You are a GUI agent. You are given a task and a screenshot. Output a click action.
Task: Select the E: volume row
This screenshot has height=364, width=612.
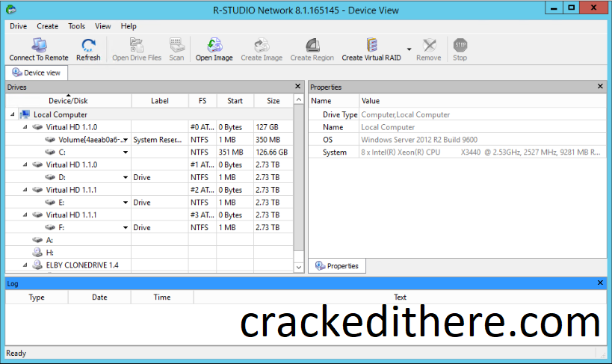point(149,202)
